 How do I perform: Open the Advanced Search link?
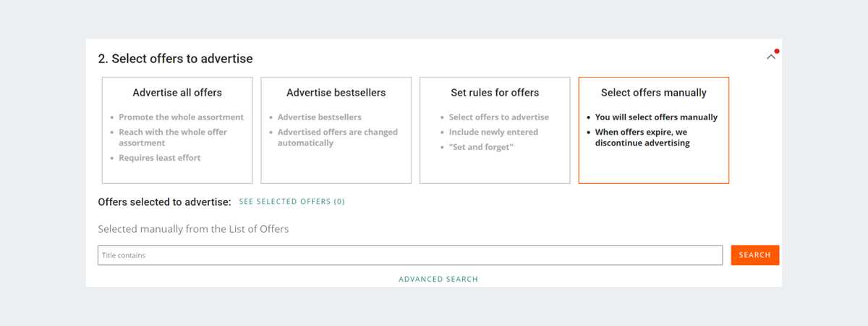click(x=438, y=279)
